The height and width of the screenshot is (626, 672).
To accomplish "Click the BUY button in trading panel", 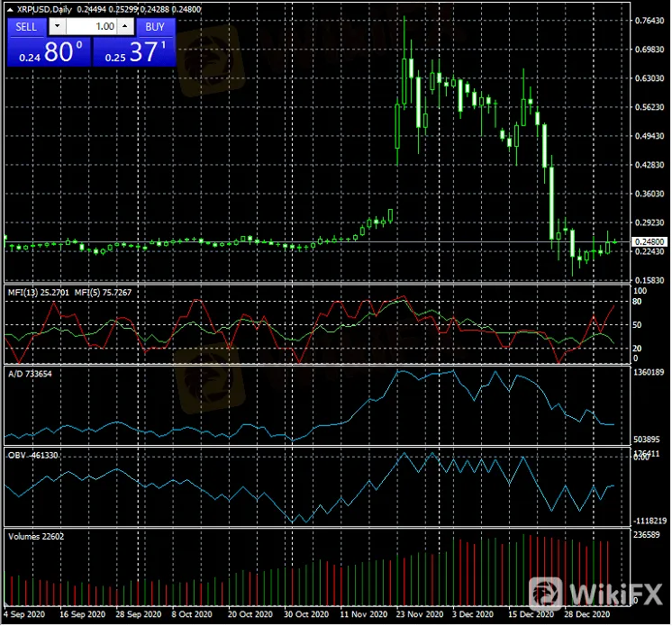I will [154, 27].
